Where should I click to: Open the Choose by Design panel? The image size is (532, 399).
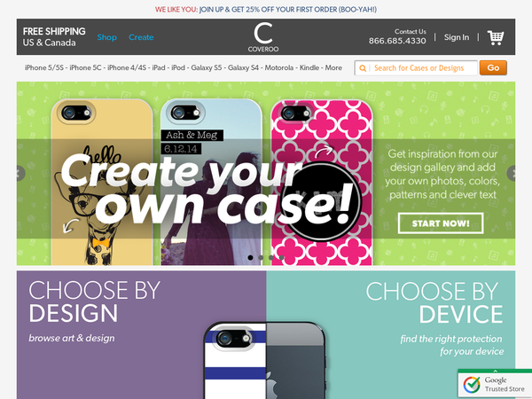[141, 335]
